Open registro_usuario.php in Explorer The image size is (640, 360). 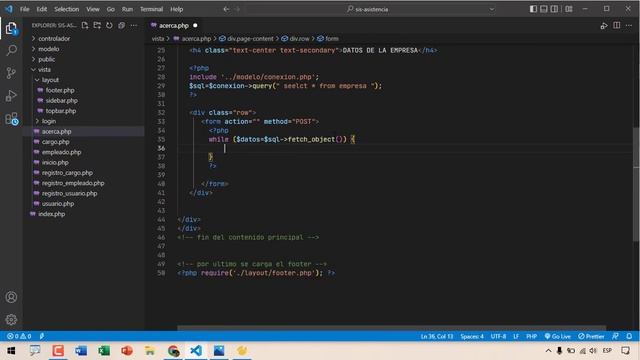click(69, 193)
